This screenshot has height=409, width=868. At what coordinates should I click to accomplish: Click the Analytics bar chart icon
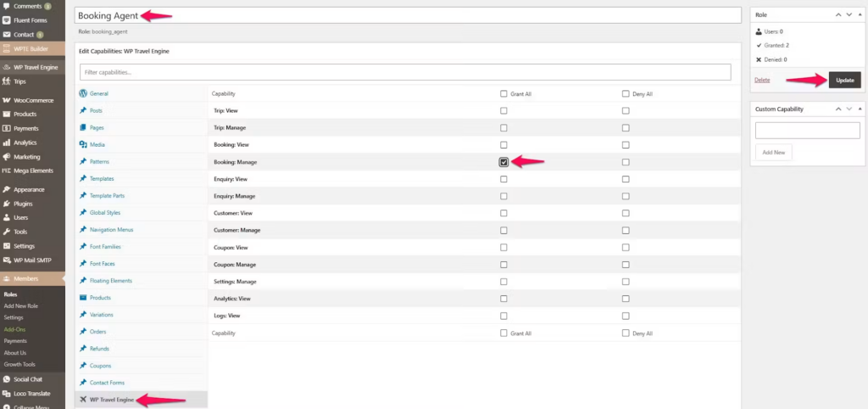coord(6,143)
